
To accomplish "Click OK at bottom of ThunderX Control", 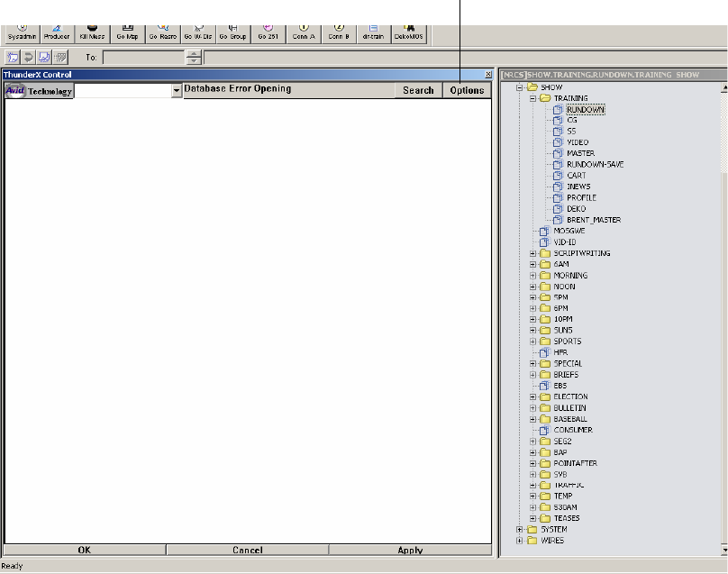I will [85, 550].
